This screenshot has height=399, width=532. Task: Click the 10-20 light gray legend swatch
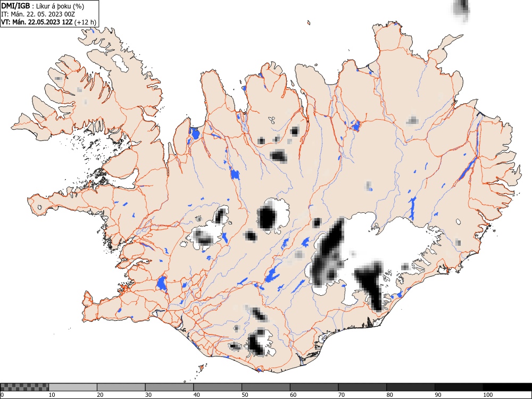coord(73,387)
